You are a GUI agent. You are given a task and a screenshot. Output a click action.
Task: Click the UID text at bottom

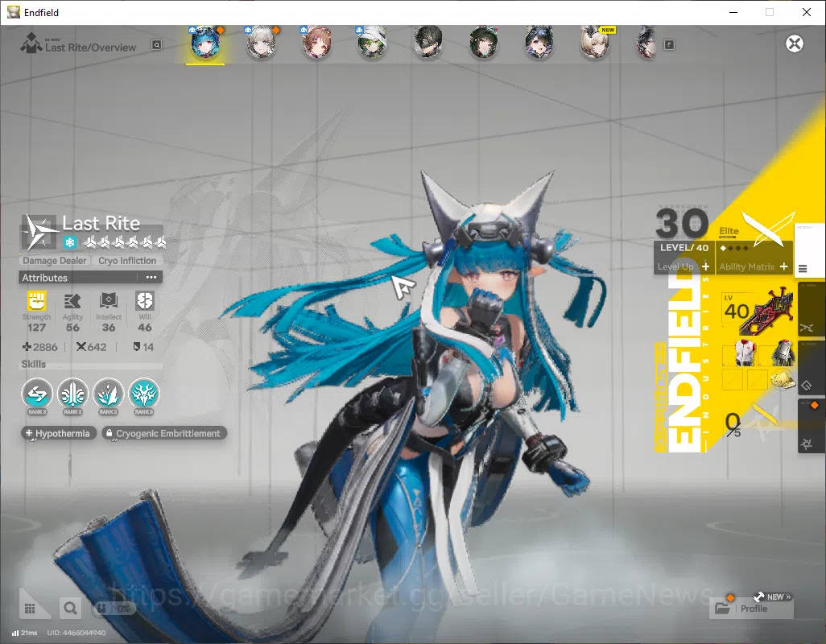point(76,633)
